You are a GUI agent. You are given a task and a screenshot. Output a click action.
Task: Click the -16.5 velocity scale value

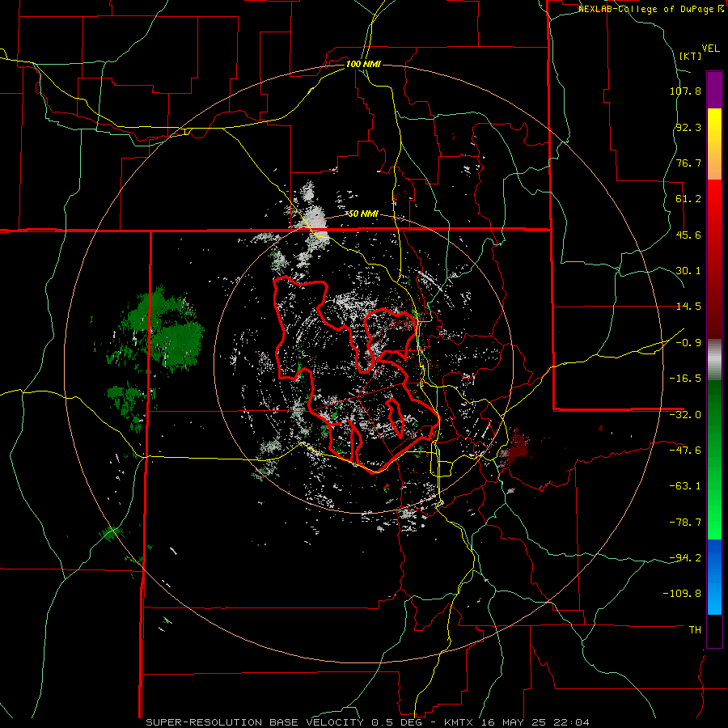click(x=685, y=379)
